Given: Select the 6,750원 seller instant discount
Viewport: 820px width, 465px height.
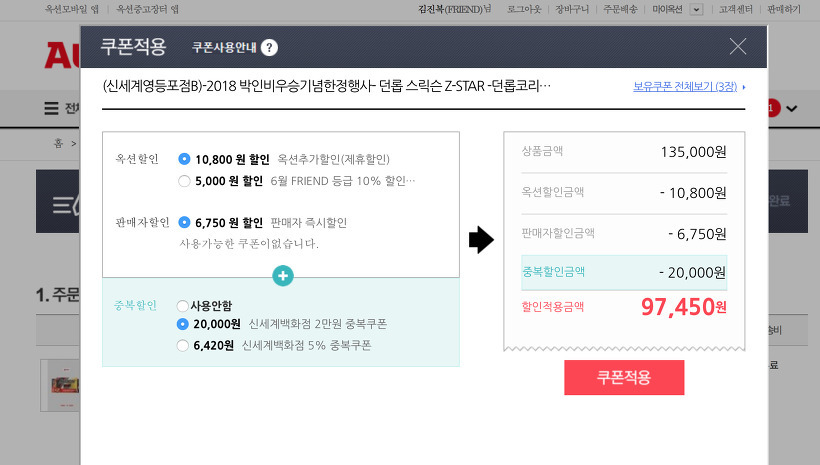Looking at the screenshot, I should (x=184, y=222).
